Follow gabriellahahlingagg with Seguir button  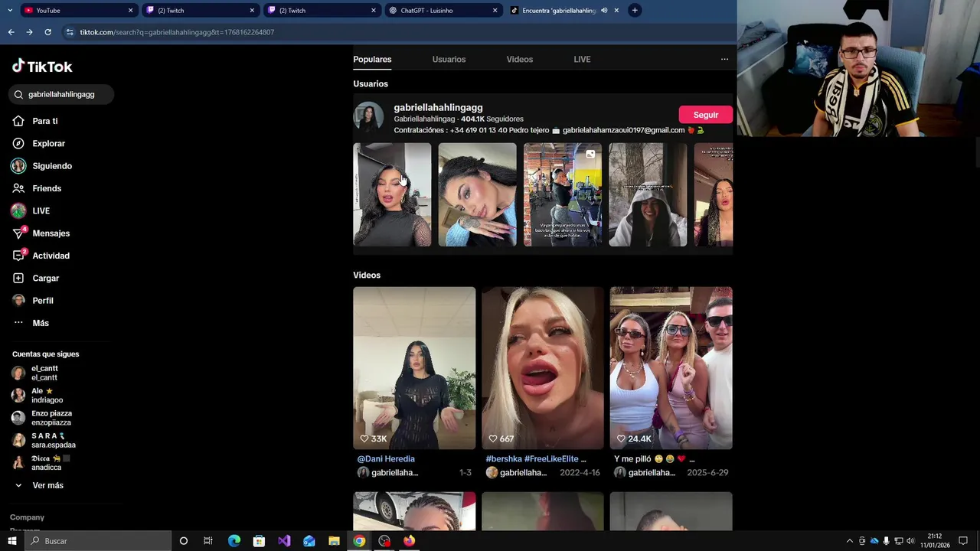705,115
